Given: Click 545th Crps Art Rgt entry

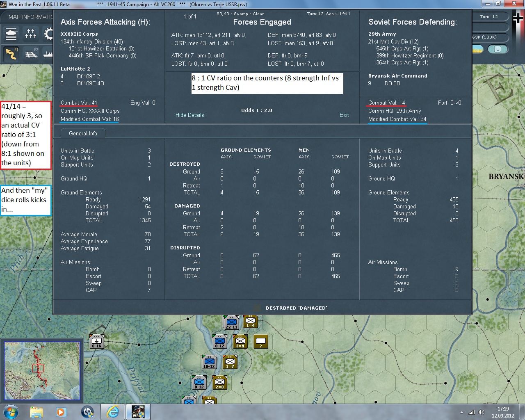Looking at the screenshot, I should point(402,49).
